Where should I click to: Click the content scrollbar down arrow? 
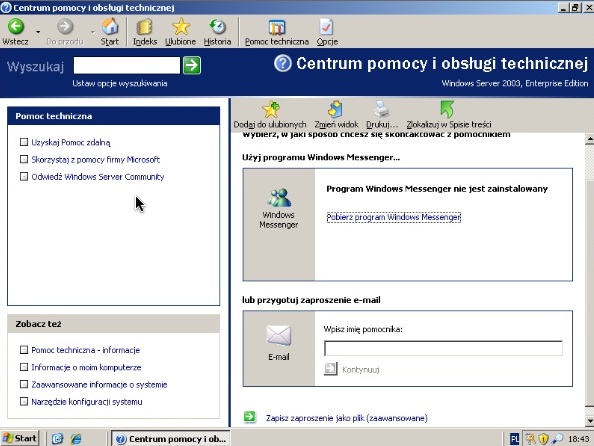point(589,420)
